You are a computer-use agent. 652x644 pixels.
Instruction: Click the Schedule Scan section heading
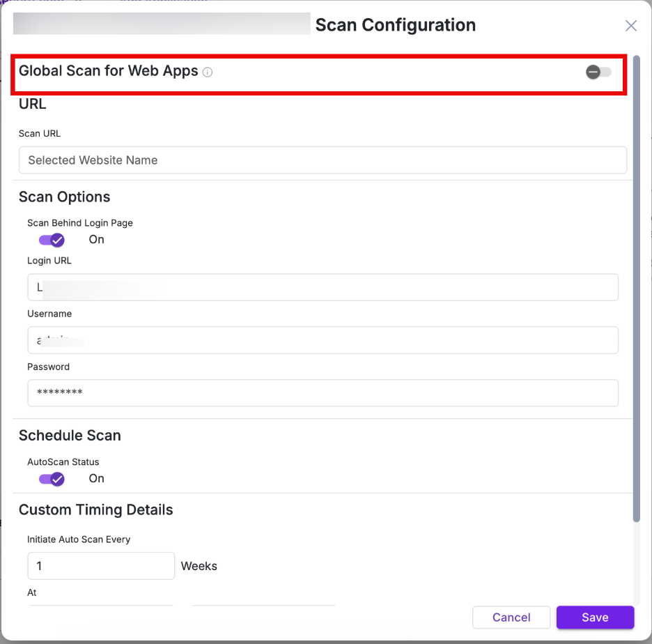point(70,436)
